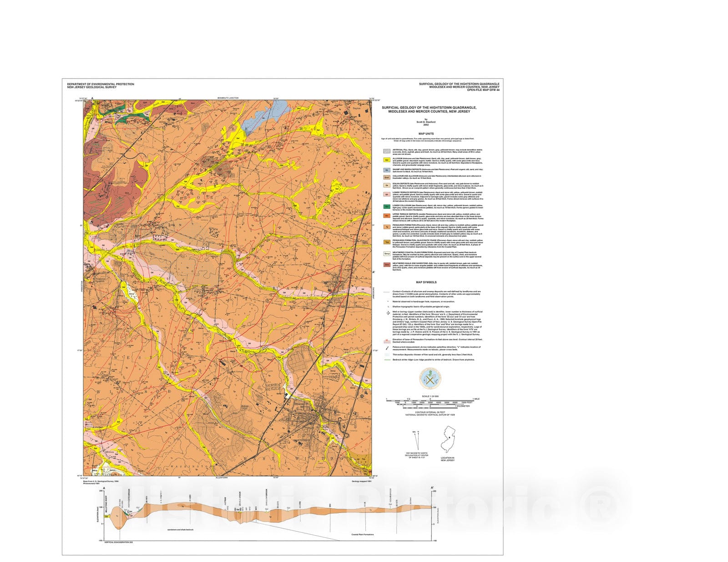Click the blue Swamp and Marsh Deposits swatch
This screenshot has height=562, width=728.
[x=387, y=170]
